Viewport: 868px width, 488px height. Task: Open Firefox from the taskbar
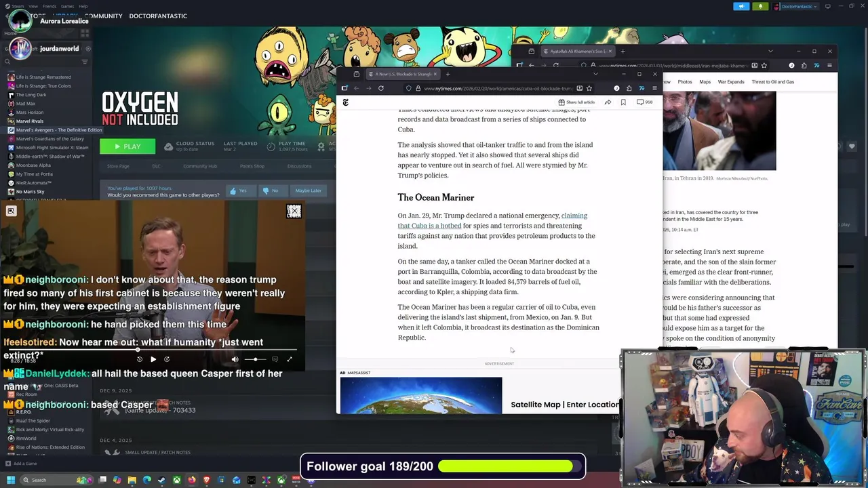192,480
